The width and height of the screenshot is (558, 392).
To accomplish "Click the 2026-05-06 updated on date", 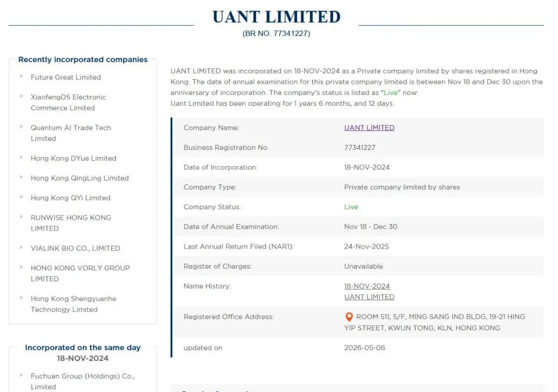I will click(365, 348).
